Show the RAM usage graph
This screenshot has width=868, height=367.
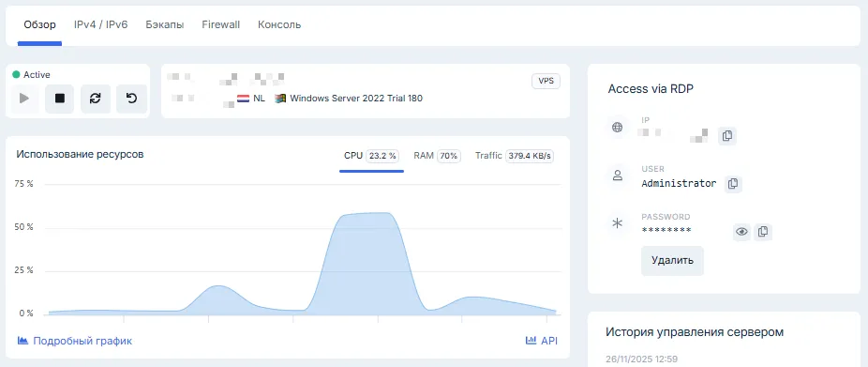click(x=438, y=157)
